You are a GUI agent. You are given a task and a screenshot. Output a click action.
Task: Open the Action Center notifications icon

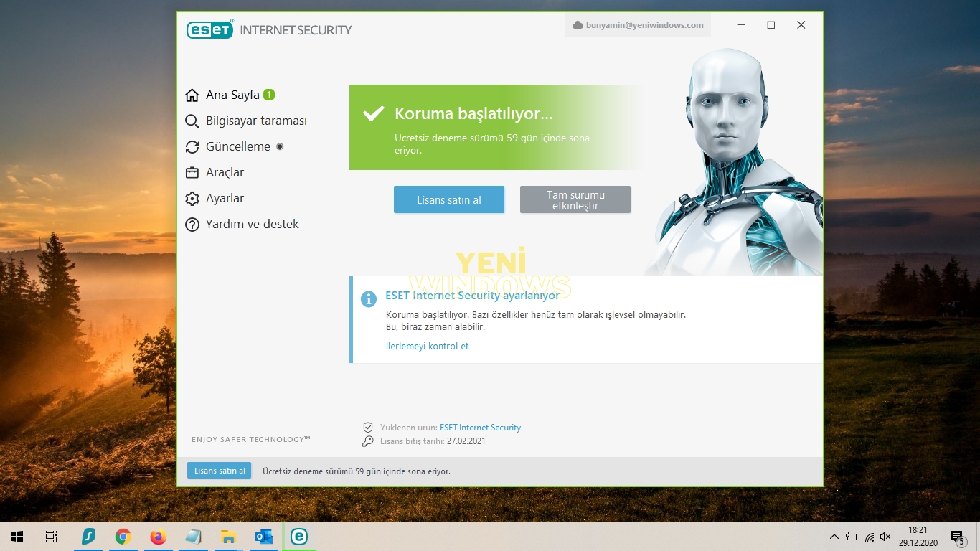tap(957, 537)
